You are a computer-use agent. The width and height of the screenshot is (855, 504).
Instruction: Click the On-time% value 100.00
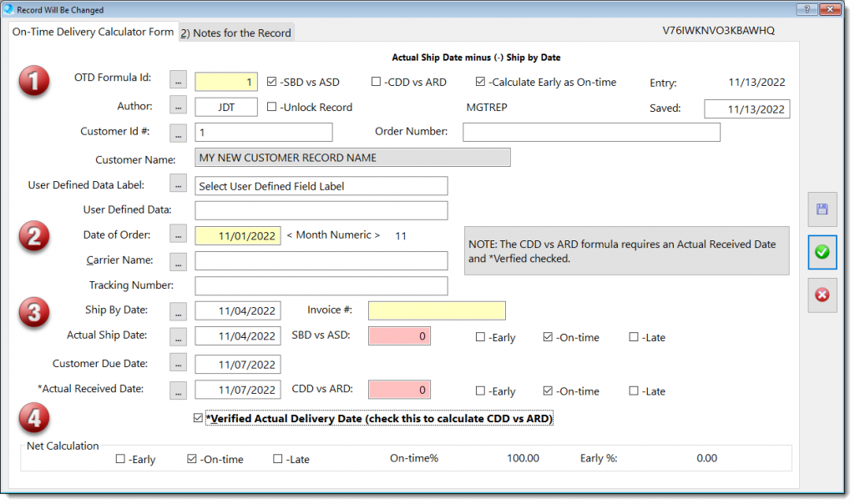(523, 458)
